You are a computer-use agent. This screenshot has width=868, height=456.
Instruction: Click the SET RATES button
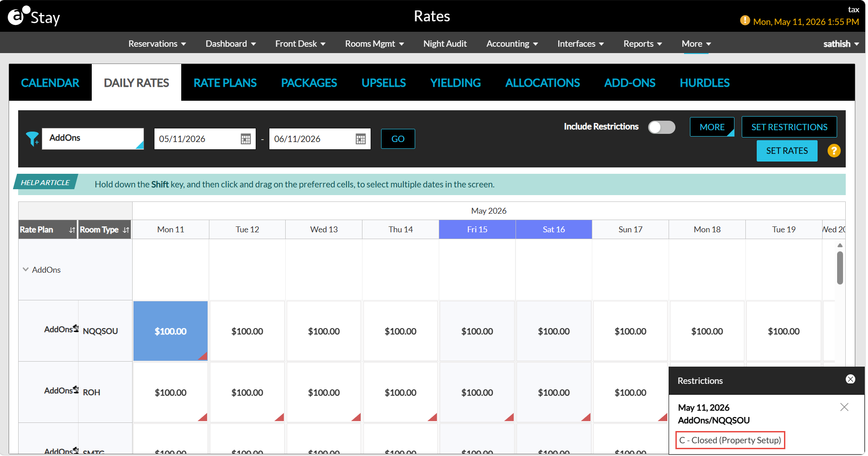pos(787,151)
